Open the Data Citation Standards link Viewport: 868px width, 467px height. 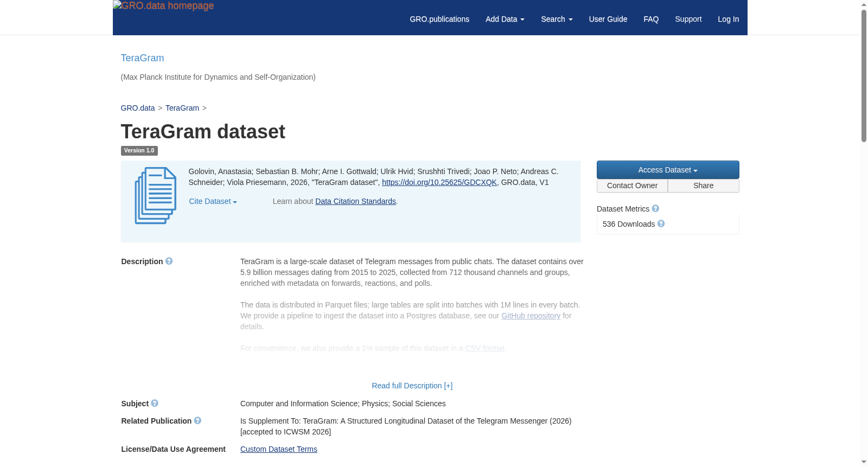click(x=356, y=201)
